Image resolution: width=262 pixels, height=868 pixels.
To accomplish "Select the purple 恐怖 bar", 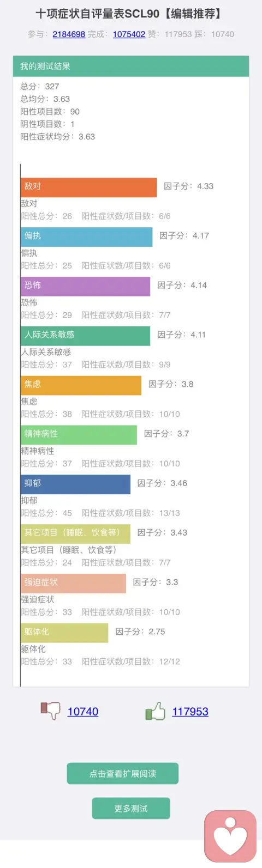I will [x=86, y=287].
